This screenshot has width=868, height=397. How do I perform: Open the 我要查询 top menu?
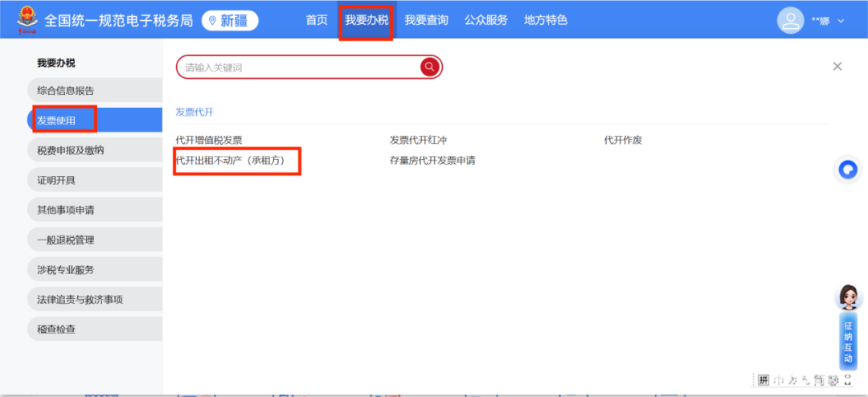click(x=426, y=20)
